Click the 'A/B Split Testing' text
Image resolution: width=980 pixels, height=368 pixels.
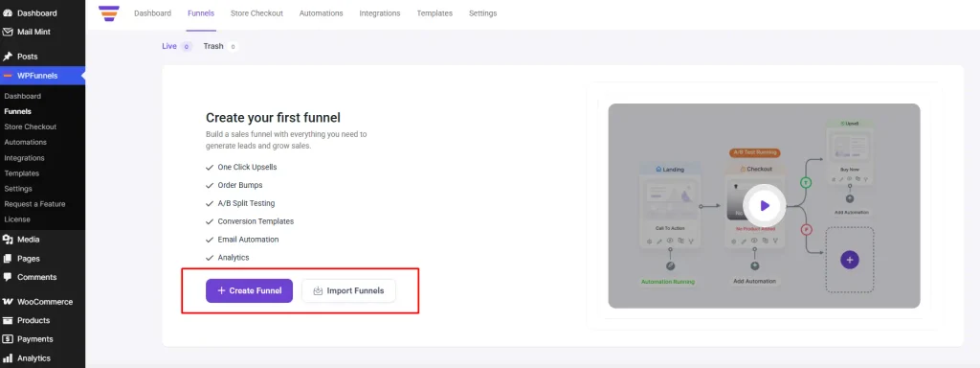pyautogui.click(x=246, y=203)
